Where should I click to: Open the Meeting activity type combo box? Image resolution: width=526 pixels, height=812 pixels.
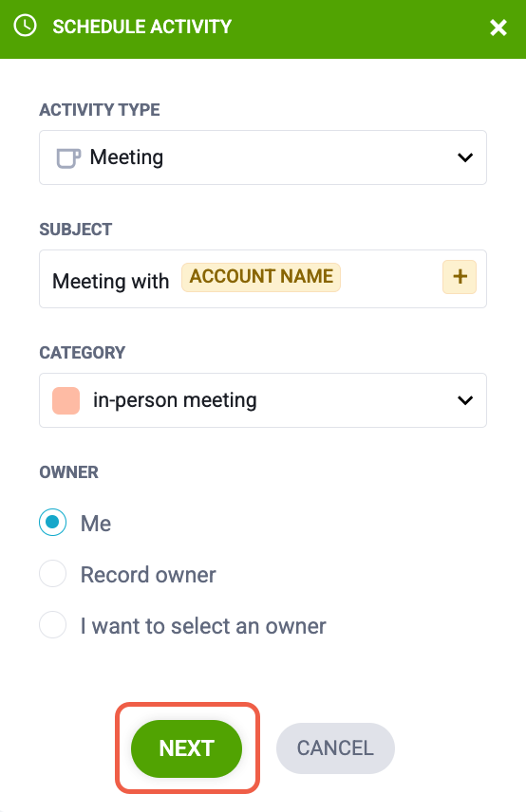[x=263, y=157]
